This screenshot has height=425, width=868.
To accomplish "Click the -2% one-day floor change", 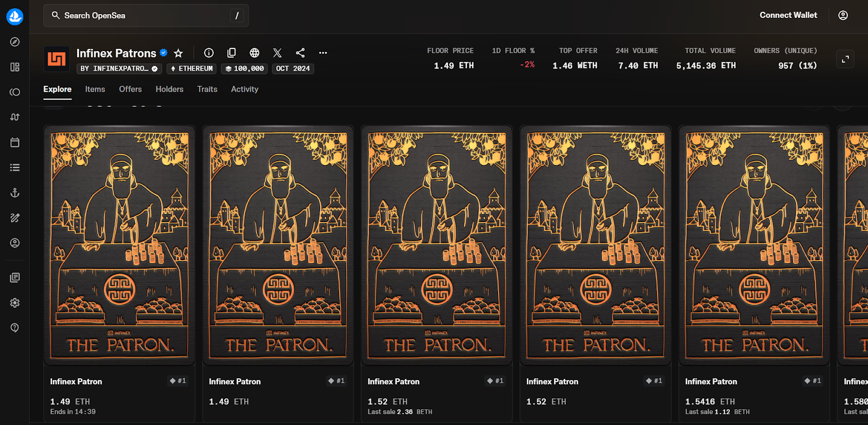I will point(527,65).
